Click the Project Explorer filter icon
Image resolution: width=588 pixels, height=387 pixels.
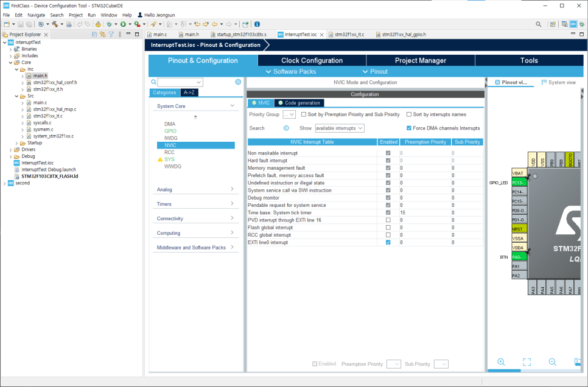(x=111, y=35)
